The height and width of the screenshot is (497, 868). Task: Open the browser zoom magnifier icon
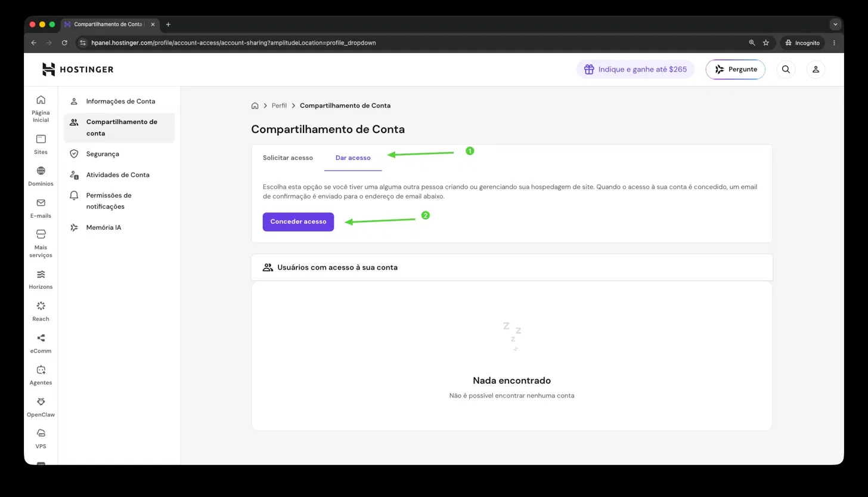point(752,43)
